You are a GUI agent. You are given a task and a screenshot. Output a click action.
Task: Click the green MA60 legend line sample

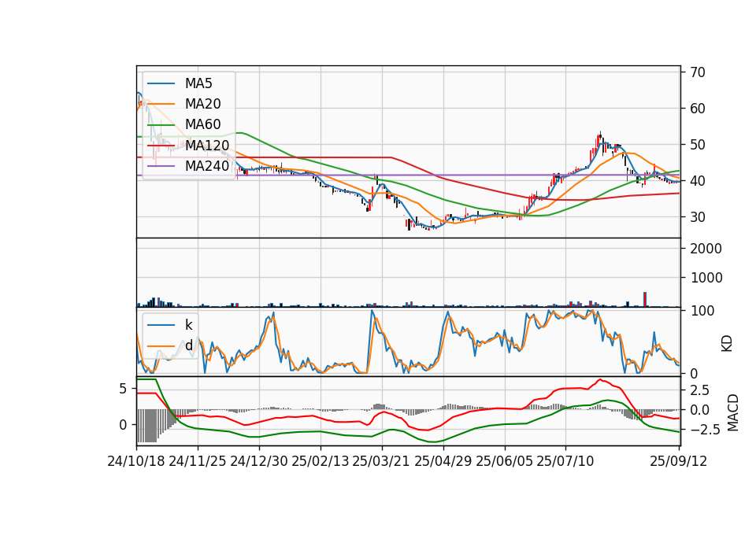(x=161, y=125)
